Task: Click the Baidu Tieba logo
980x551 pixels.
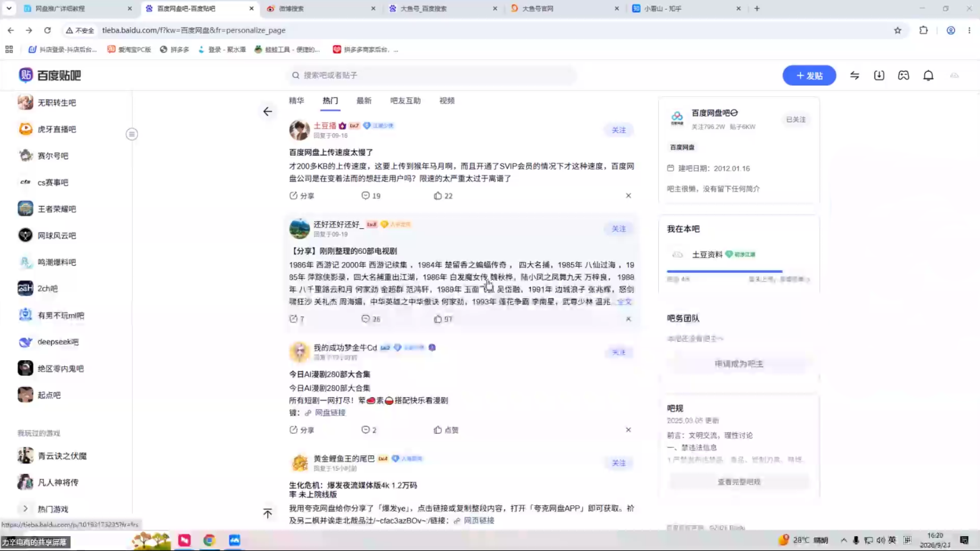Action: tap(50, 75)
